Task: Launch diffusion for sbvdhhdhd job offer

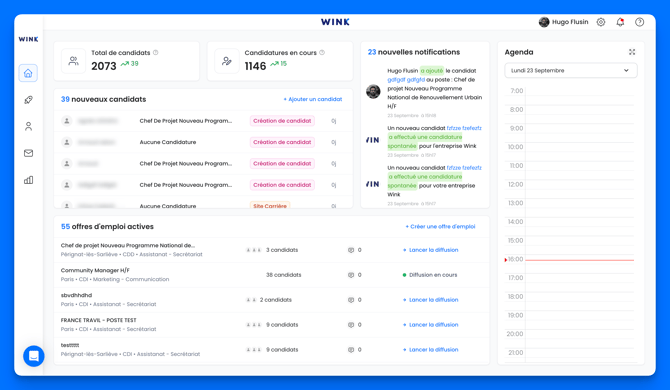Action: tap(431, 300)
